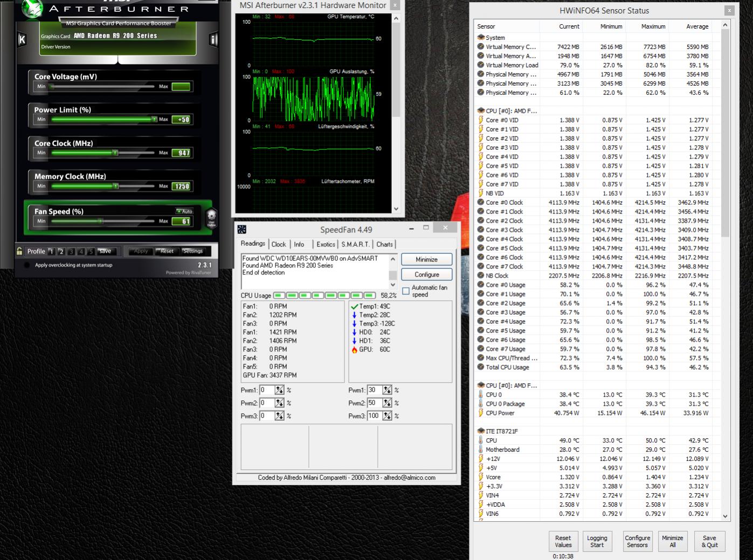Click the lightning icon of Vcore row
753x560 pixels.
coord(481,477)
